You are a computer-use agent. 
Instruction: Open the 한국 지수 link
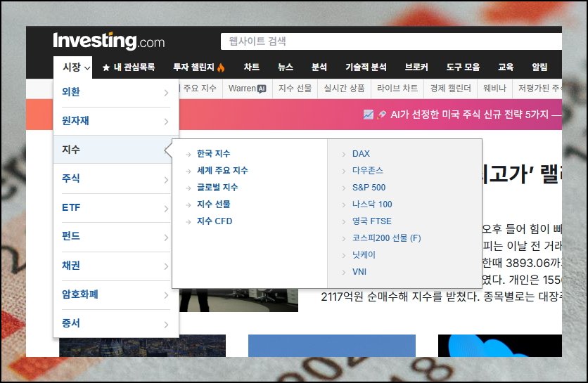[x=214, y=154]
